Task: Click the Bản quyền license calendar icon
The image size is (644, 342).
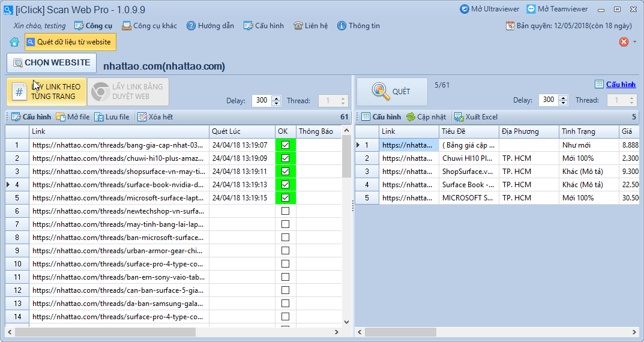Action: pos(510,26)
